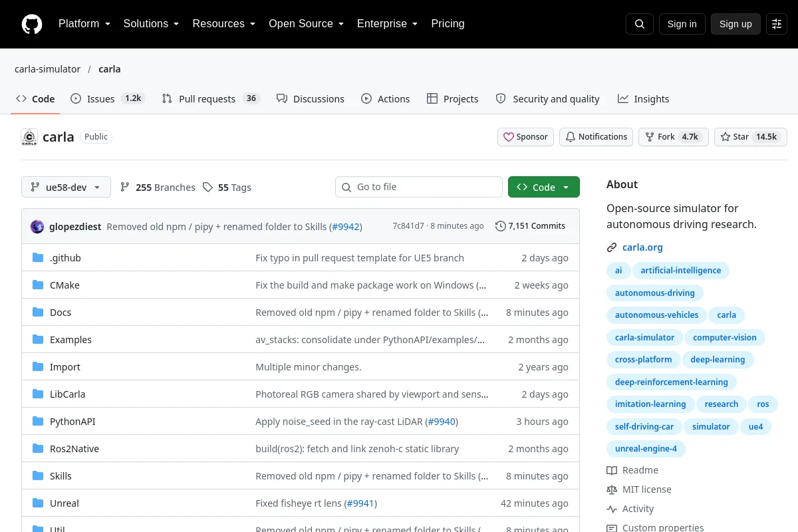Open the ue58-dev branch selector

[65, 188]
